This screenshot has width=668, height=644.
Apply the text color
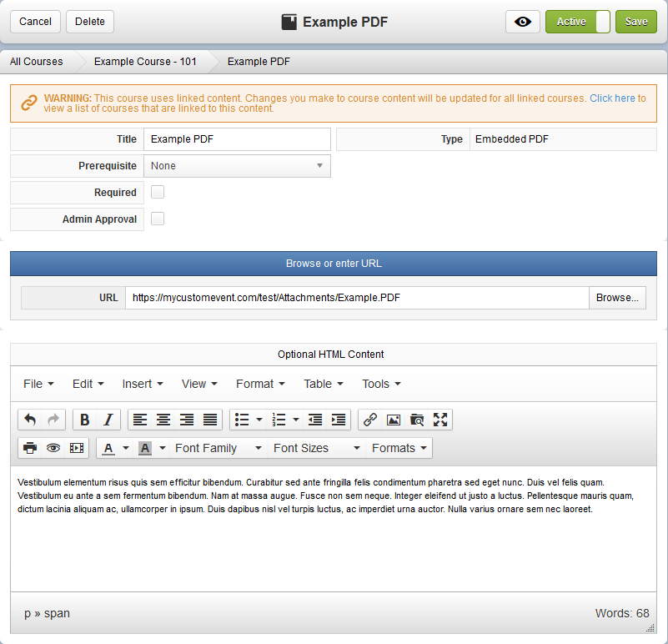(108, 448)
